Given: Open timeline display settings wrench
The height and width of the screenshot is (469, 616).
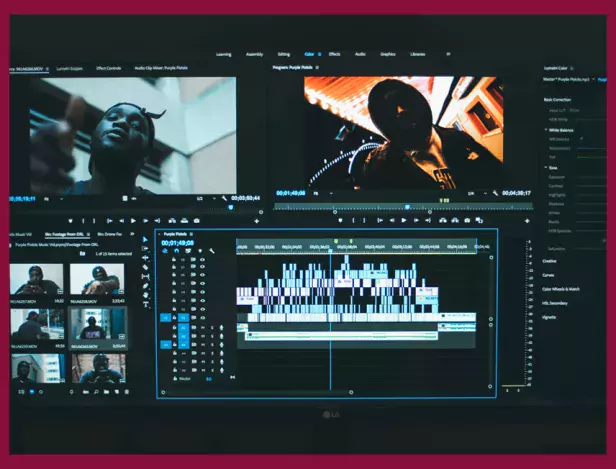Looking at the screenshot, I should tap(212, 251).
